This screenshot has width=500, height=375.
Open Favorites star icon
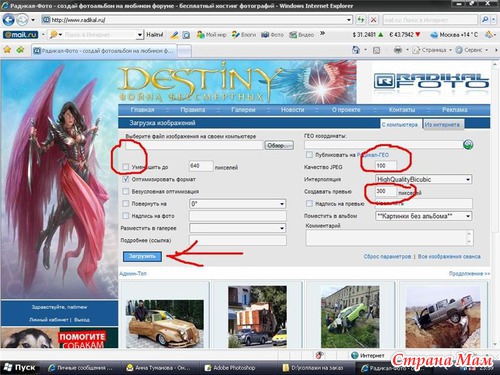pyautogui.click(x=7, y=50)
